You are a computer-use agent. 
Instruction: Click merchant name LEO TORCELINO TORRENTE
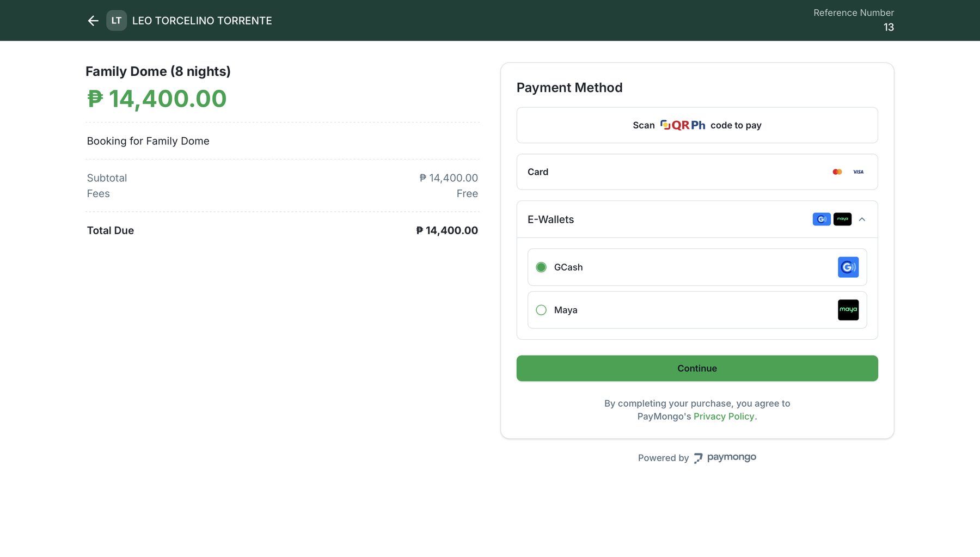202,21
